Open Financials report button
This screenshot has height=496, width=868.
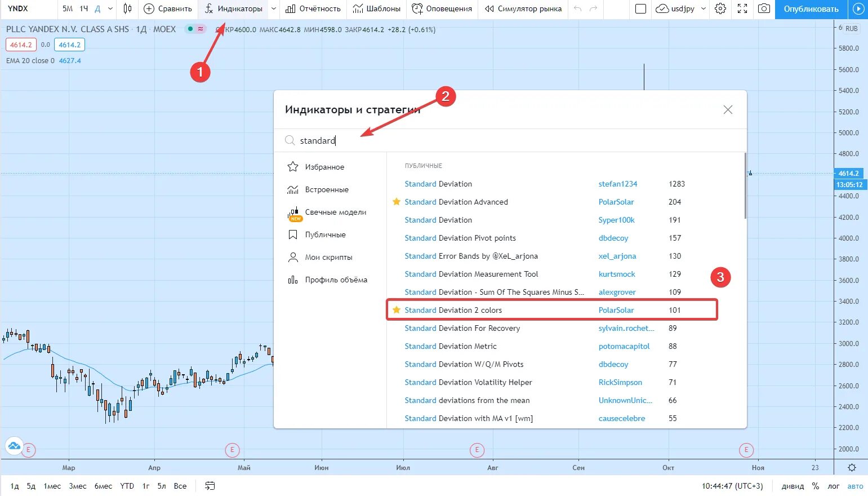pos(313,8)
